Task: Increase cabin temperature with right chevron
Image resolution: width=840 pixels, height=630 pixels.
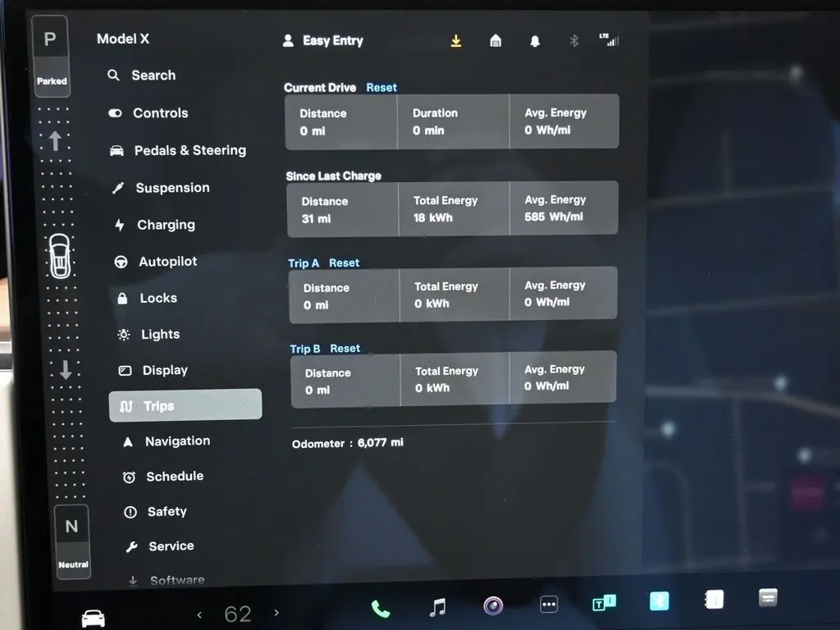Action: [276, 612]
